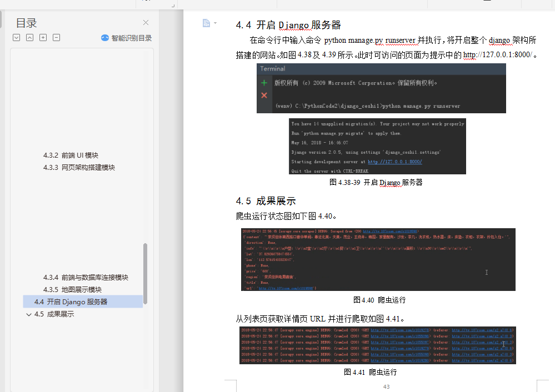This screenshot has height=392, width=555.
Task: Click caption 图 4.41 爬虫运行
Action: click(x=370, y=372)
